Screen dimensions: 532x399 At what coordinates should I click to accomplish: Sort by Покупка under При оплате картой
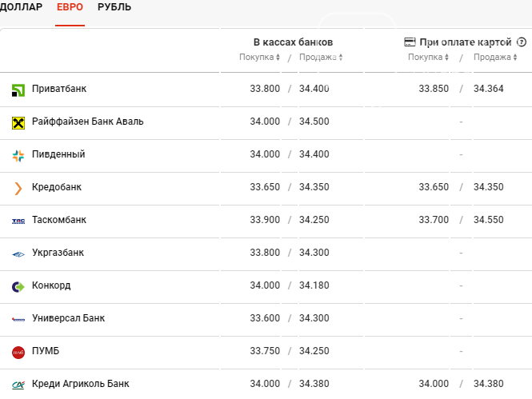[x=428, y=57]
